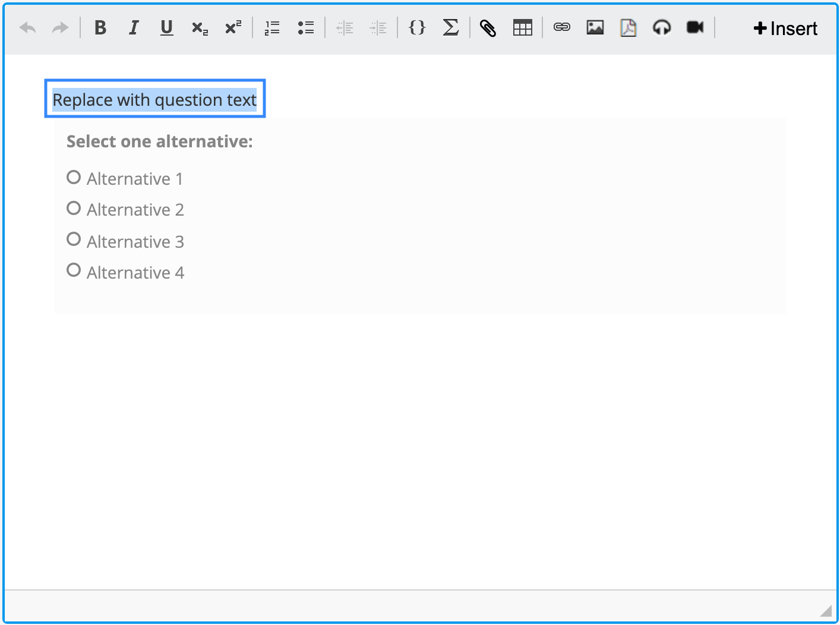Select the Alternative 4 radio button
The image size is (840, 625).
click(x=74, y=270)
